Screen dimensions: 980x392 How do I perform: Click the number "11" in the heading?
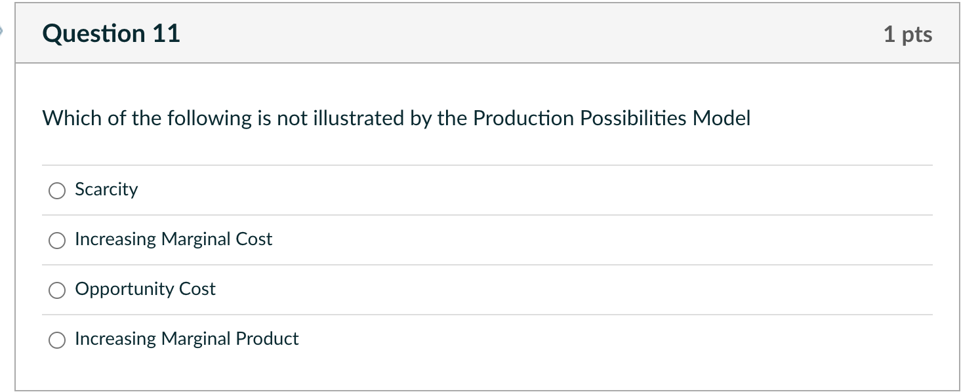165,33
